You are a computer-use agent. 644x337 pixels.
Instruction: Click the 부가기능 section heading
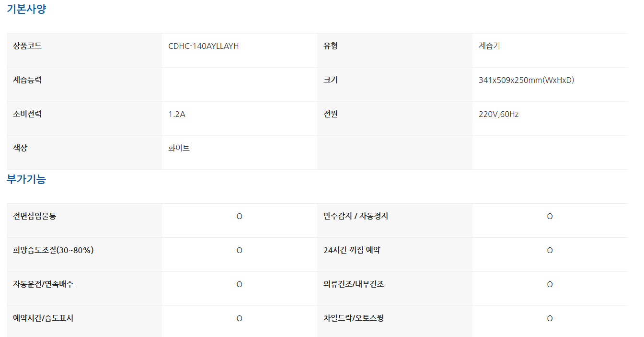(26, 180)
